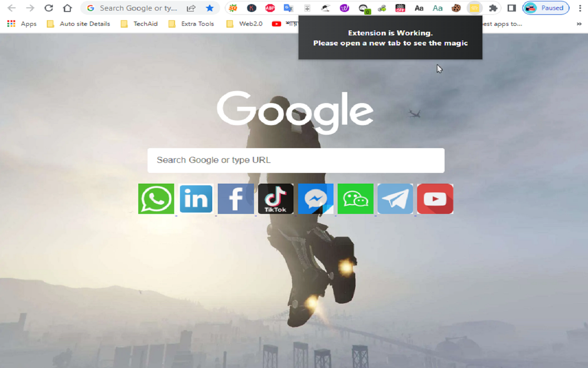Open the Extensions puzzle menu
Image resolution: width=588 pixels, height=368 pixels.
coord(493,8)
